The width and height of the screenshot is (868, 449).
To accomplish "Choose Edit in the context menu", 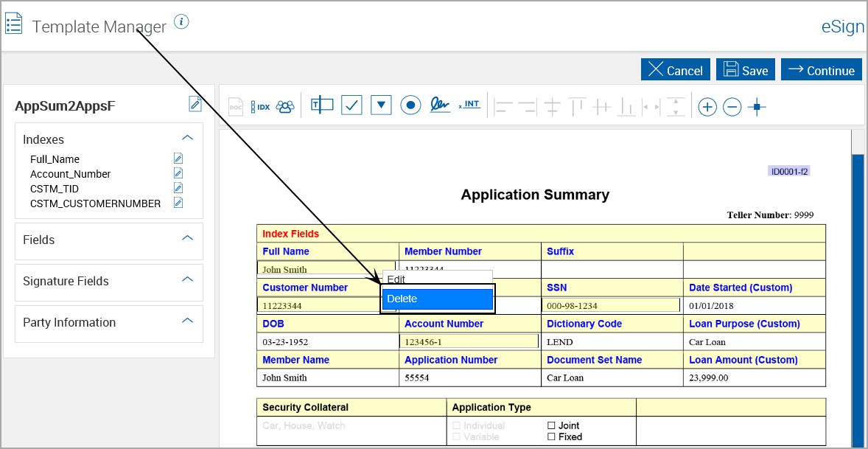I will click(x=438, y=279).
